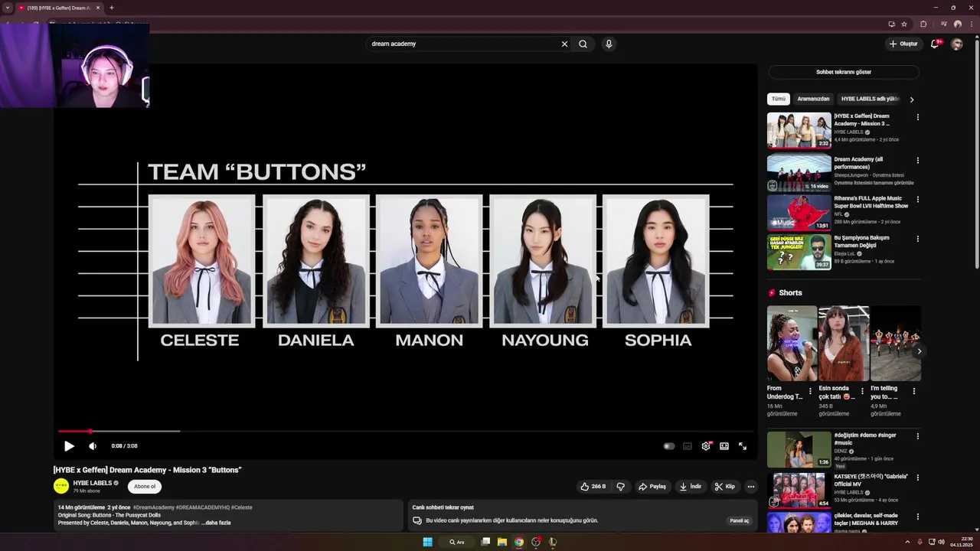Open Chrome tab search dropdown
The image size is (980, 551).
(x=8, y=8)
